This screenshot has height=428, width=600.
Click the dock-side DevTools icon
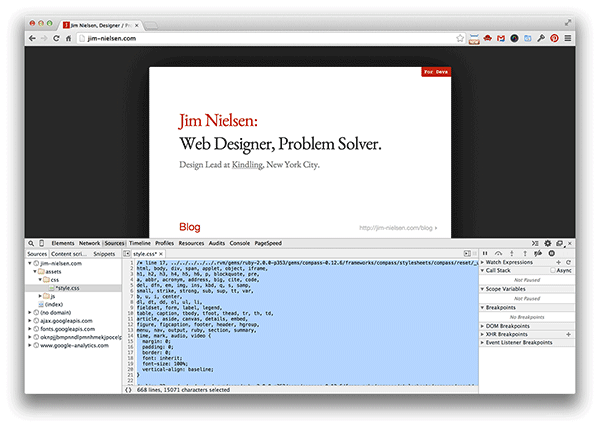[559, 243]
